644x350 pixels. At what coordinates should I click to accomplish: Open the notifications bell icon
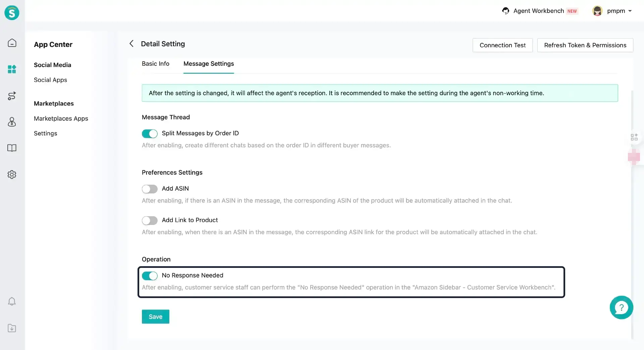12,301
